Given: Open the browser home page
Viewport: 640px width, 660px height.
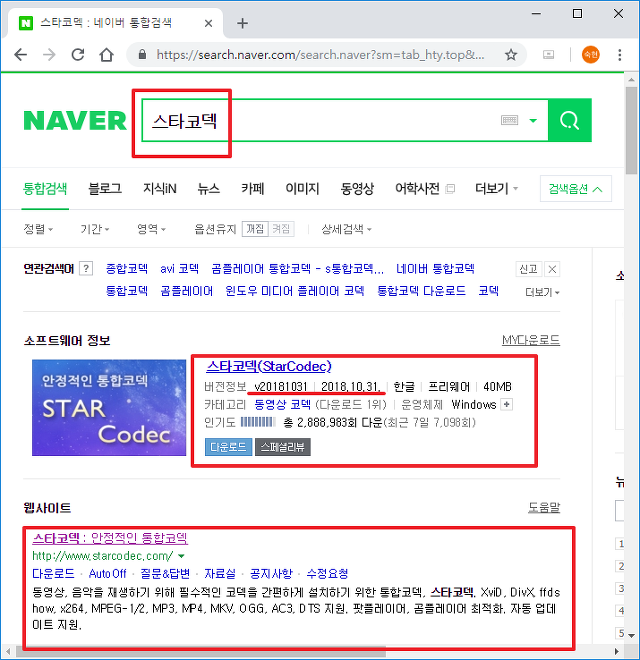Looking at the screenshot, I should (x=107, y=55).
